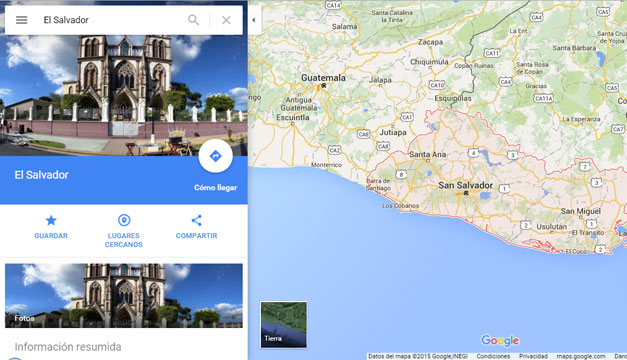Click CA2 highway shield near coast
Image resolution: width=627 pixels, height=360 pixels.
tap(334, 150)
